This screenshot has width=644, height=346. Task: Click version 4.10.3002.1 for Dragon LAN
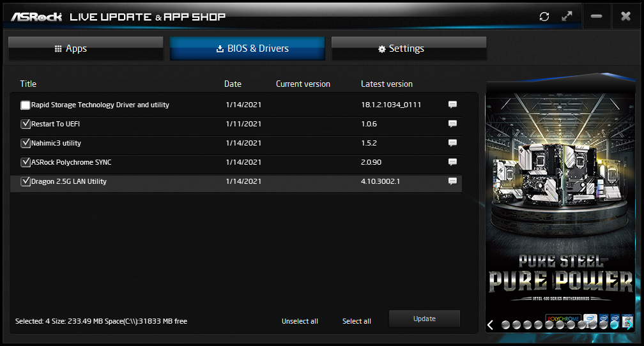point(380,181)
